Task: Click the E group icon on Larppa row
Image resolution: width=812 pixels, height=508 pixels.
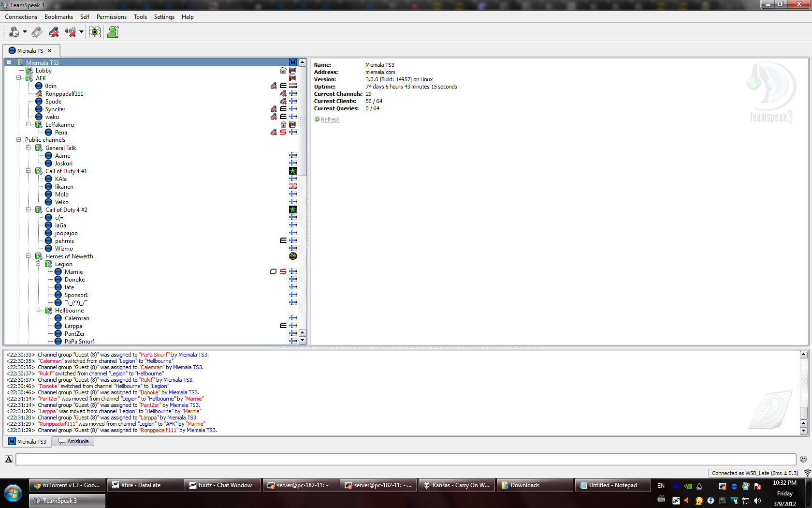Action: pyautogui.click(x=283, y=326)
